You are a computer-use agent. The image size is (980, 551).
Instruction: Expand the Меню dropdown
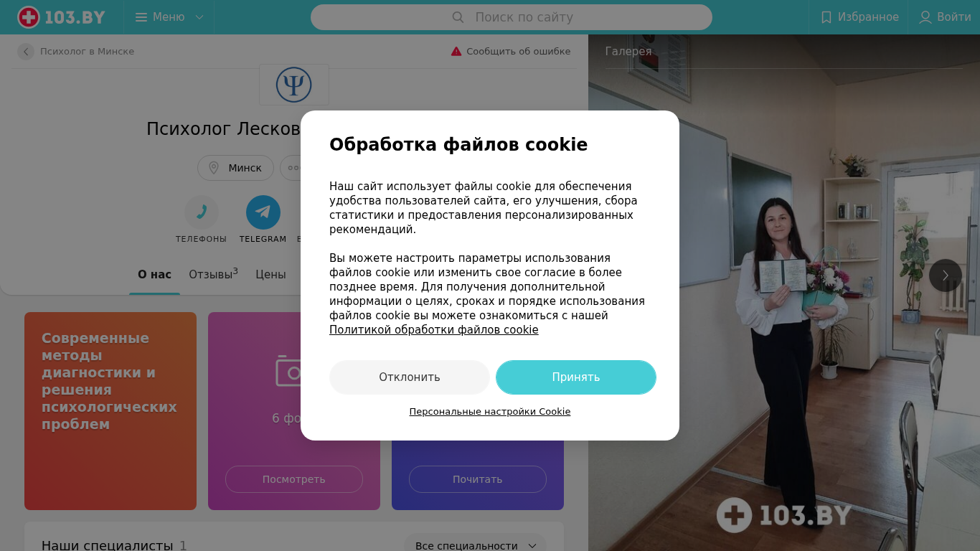[x=169, y=17]
